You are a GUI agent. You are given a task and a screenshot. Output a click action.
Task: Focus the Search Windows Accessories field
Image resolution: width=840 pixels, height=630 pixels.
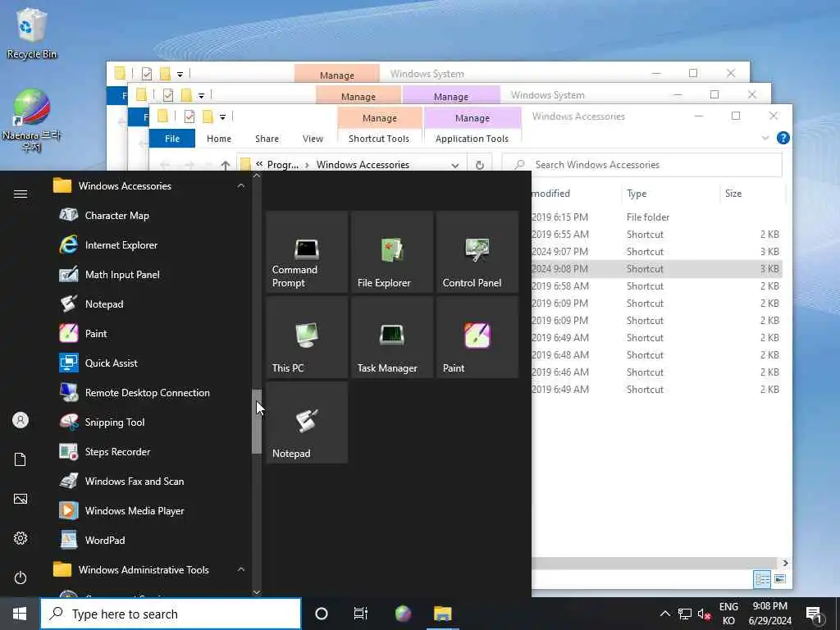point(641,164)
